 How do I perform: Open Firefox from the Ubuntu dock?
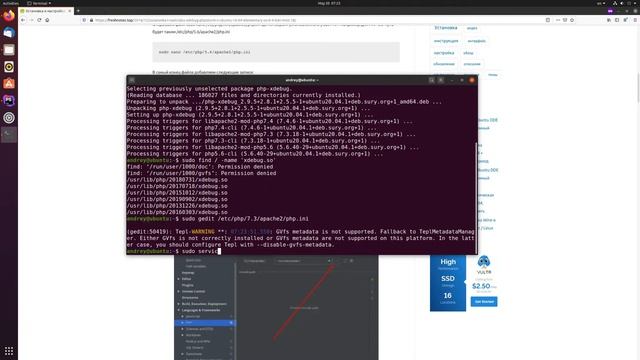tap(9, 16)
